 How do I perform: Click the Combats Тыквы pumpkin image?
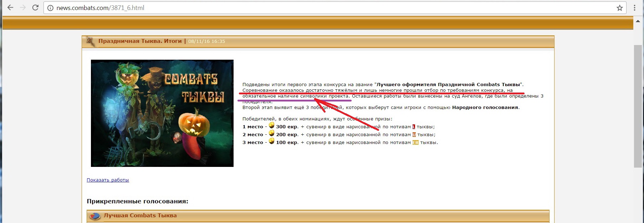point(162,113)
